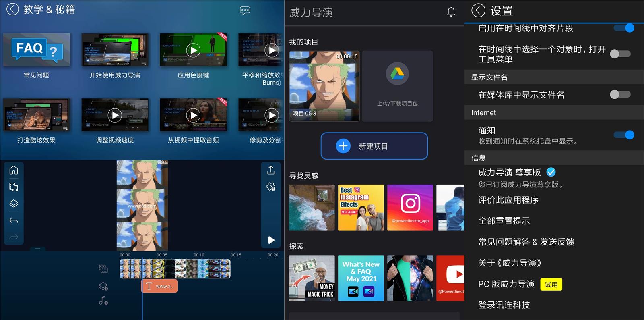
Task: Toggle 启用在时间线中对齐片段 switch
Action: point(623,28)
